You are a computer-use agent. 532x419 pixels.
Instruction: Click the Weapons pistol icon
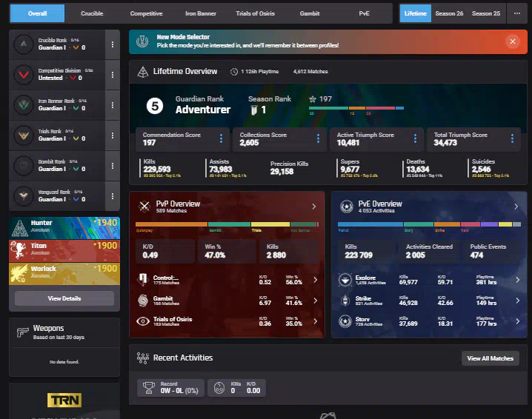click(22, 332)
